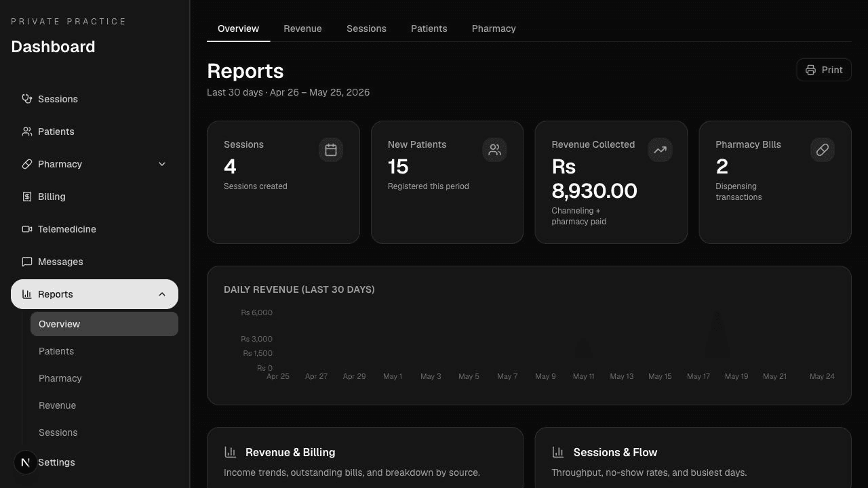Click the chart icon beside Sessions & Flow

tap(558, 452)
